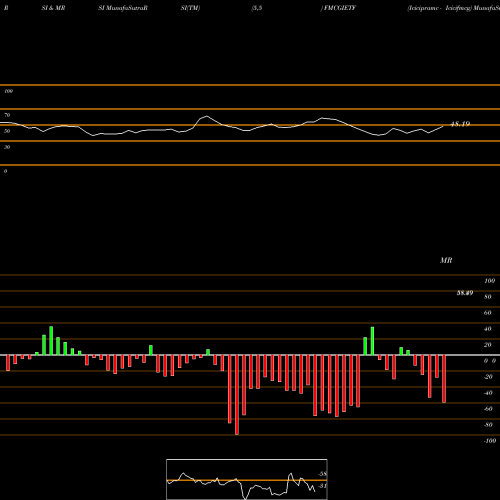Click the 'SI & MR' header text
500x500 pixels.
click(53, 8)
